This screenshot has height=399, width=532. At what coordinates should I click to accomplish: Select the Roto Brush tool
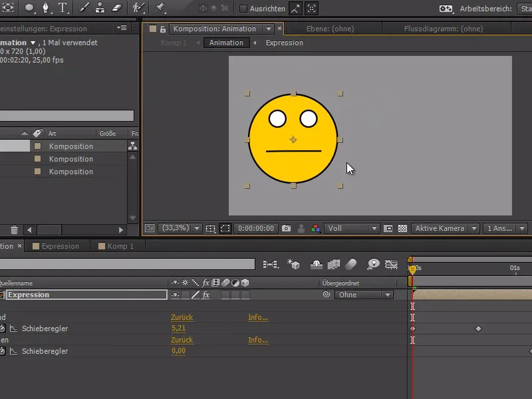point(138,7)
